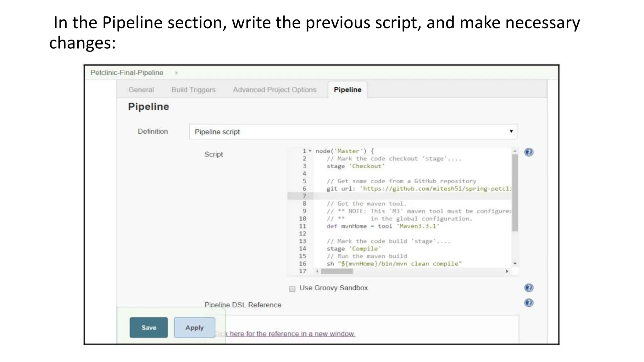
Task: Switch to the Build Triggers tab
Action: point(193,90)
